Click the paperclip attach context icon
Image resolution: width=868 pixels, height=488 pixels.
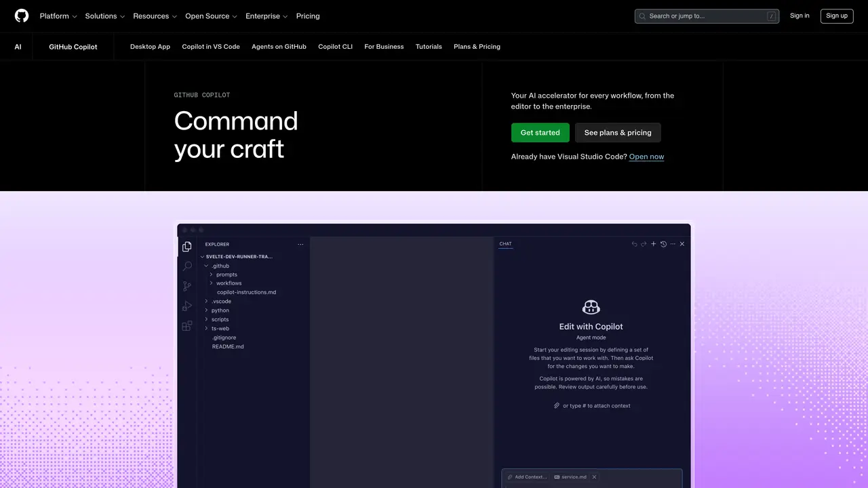click(x=557, y=405)
